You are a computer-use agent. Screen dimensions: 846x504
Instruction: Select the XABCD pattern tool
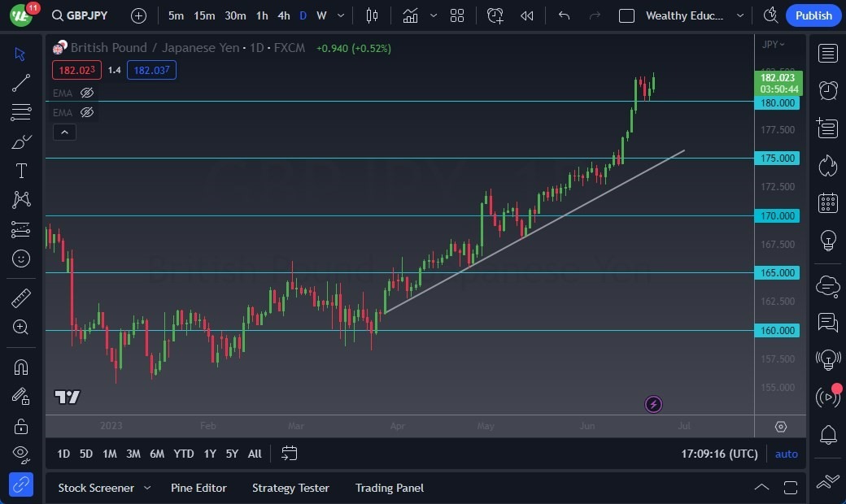[x=21, y=199]
